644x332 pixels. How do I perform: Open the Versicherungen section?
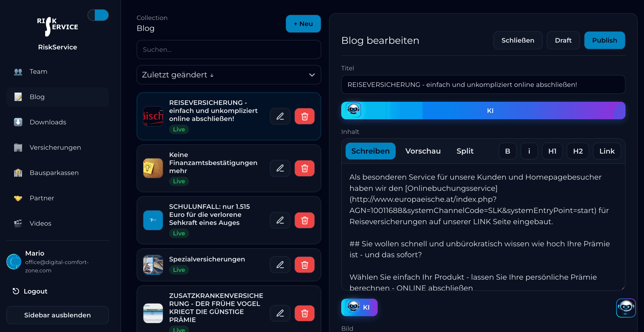click(55, 148)
